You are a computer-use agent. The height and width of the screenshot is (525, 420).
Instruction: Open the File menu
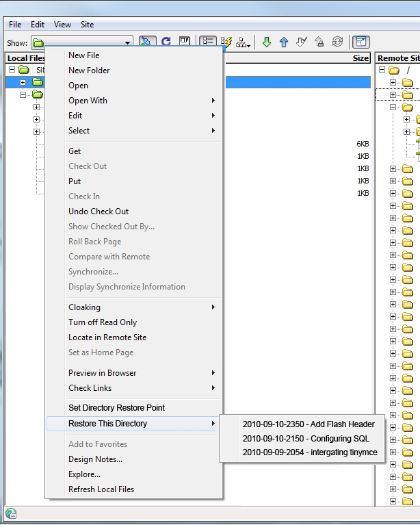pyautogui.click(x=15, y=25)
